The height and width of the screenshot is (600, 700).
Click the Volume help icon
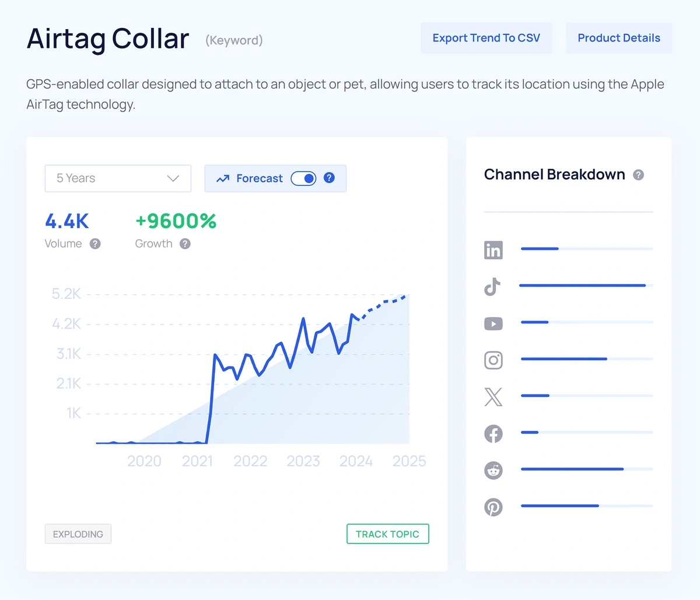(x=95, y=244)
